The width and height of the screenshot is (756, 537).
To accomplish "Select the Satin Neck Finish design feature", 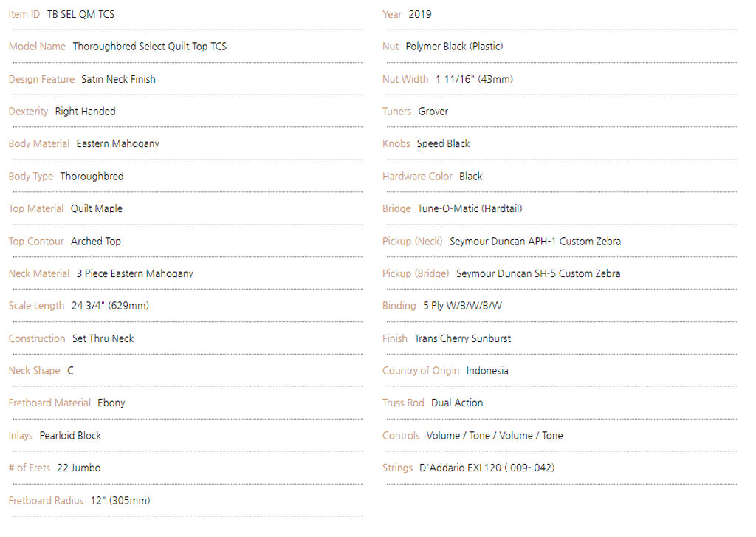I will point(118,79).
